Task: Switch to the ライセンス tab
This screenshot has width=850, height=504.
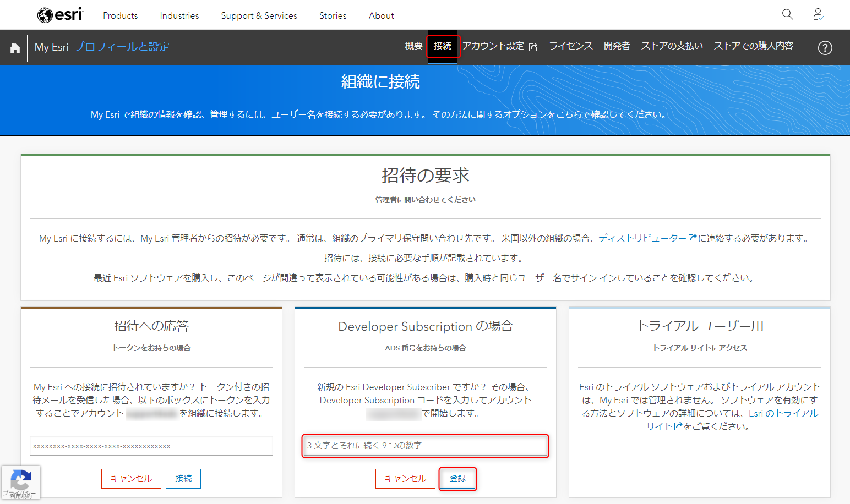Action: tap(571, 46)
